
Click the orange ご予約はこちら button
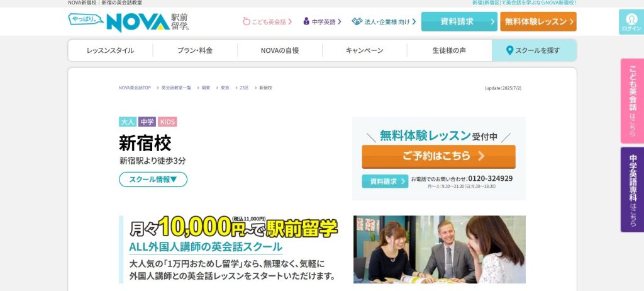tap(438, 156)
